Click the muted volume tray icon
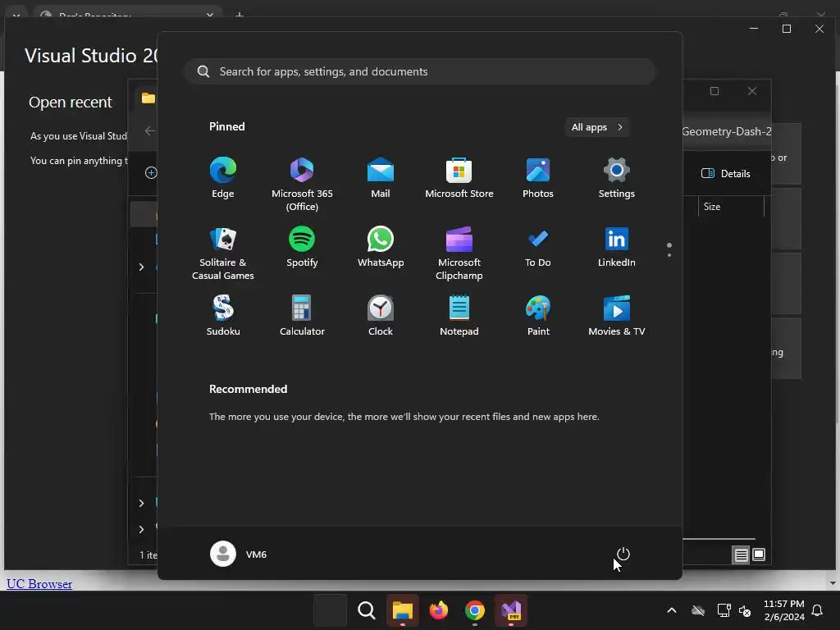 (x=745, y=610)
